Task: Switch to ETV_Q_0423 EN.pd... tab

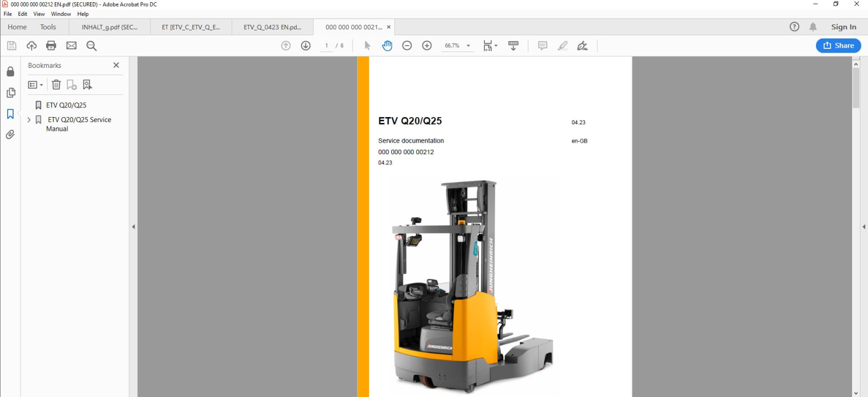Action: tap(272, 27)
